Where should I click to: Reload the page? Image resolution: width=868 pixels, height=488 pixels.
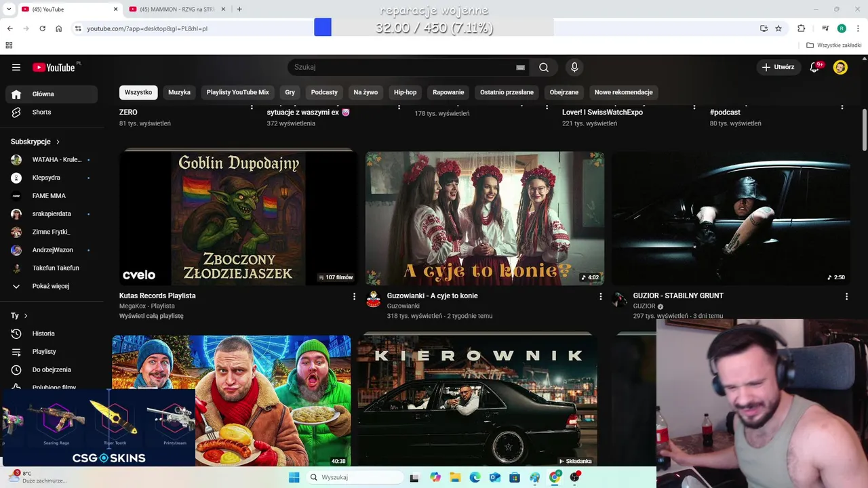(42, 28)
